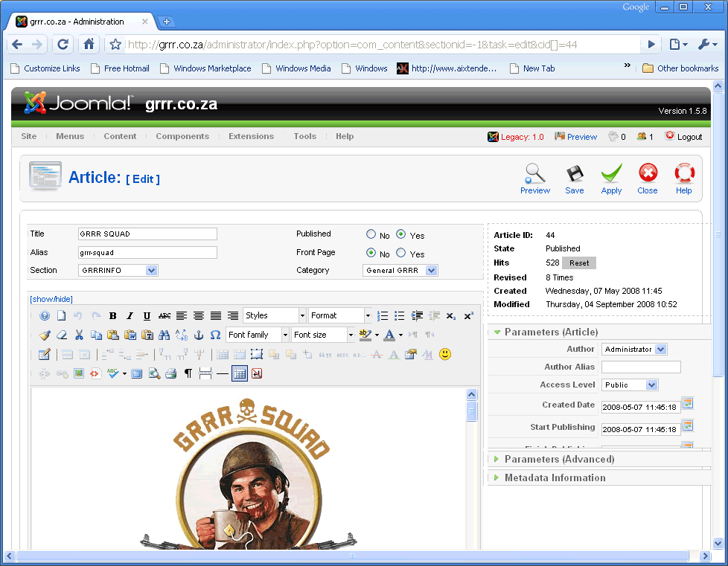The image size is (728, 566).
Task: Expand Parameters (Advanced) panel
Action: 559,460
